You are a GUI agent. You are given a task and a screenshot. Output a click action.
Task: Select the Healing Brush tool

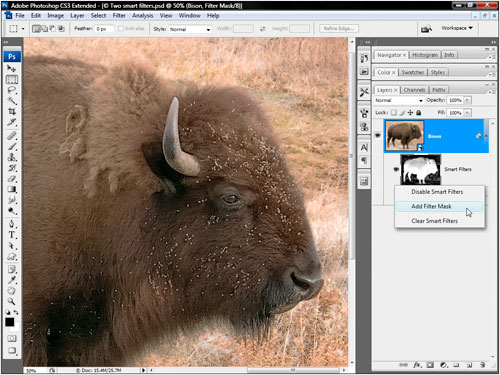coord(12,136)
